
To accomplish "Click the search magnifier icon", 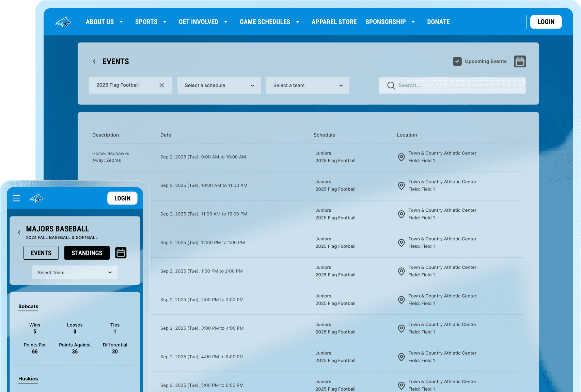I will pos(391,85).
